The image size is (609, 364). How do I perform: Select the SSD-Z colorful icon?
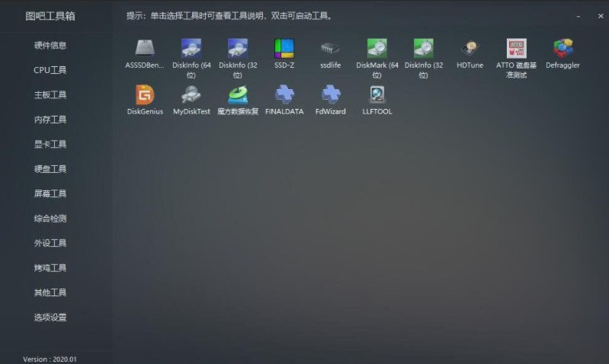click(284, 49)
